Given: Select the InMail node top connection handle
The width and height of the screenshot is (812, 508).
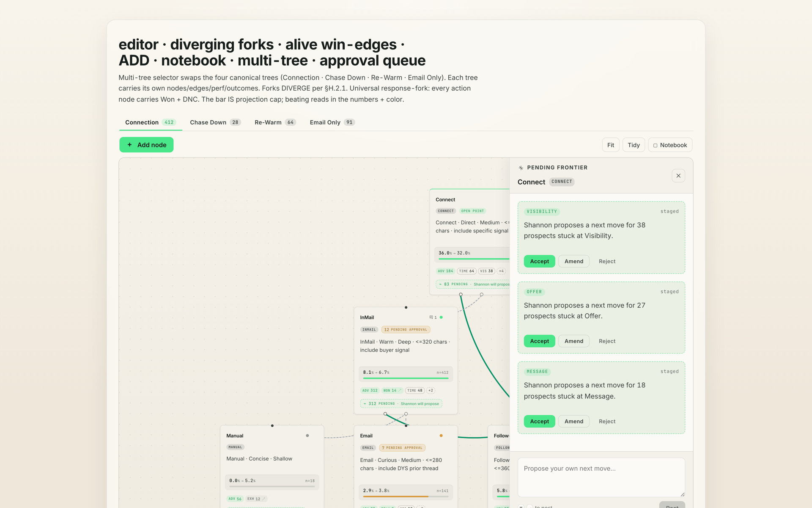Looking at the screenshot, I should [x=406, y=307].
